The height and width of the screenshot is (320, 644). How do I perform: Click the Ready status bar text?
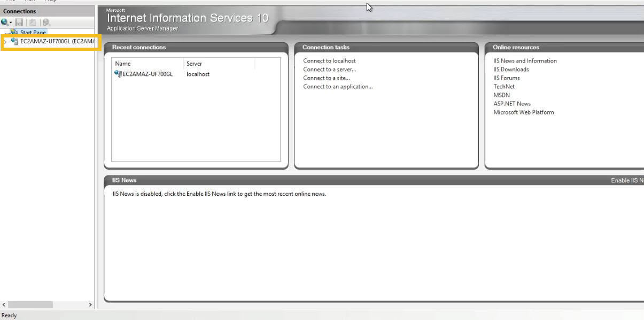(9, 315)
